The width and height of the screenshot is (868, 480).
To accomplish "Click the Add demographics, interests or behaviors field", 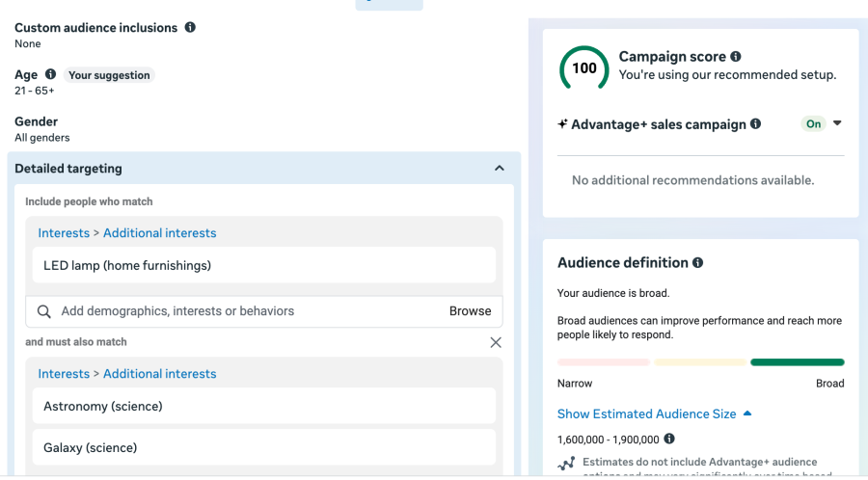I will tap(241, 311).
